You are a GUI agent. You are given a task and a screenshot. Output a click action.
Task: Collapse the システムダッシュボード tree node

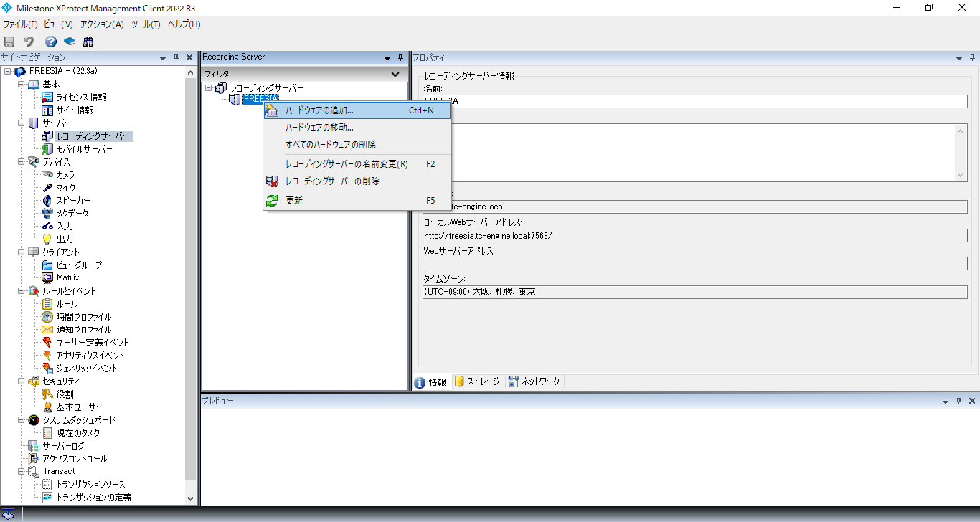click(22, 420)
